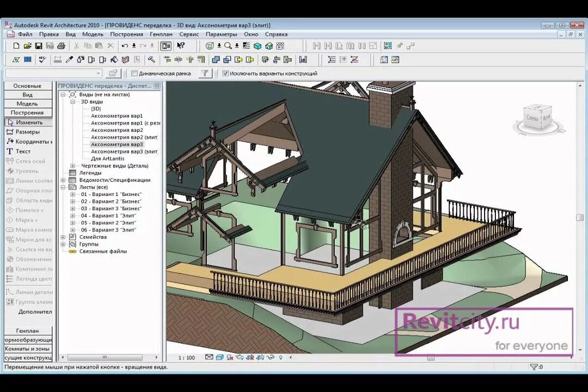
Task: Open a project with the folder icon
Action: point(27,46)
